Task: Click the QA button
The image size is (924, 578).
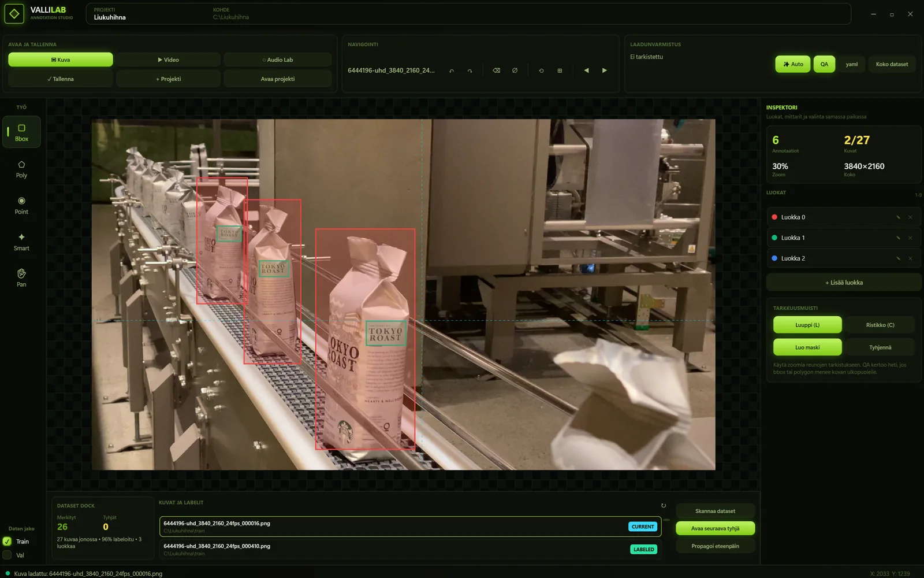Action: pyautogui.click(x=824, y=64)
